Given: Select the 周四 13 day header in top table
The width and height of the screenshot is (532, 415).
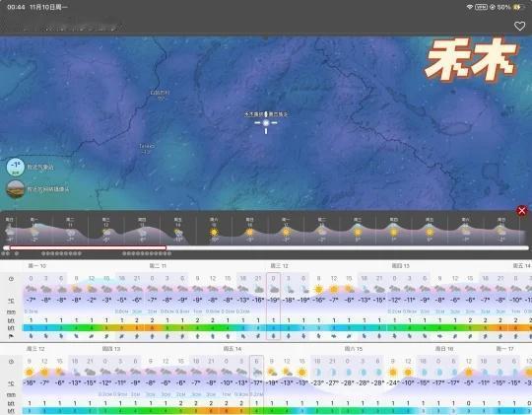Looking at the screenshot, I should (x=401, y=266).
